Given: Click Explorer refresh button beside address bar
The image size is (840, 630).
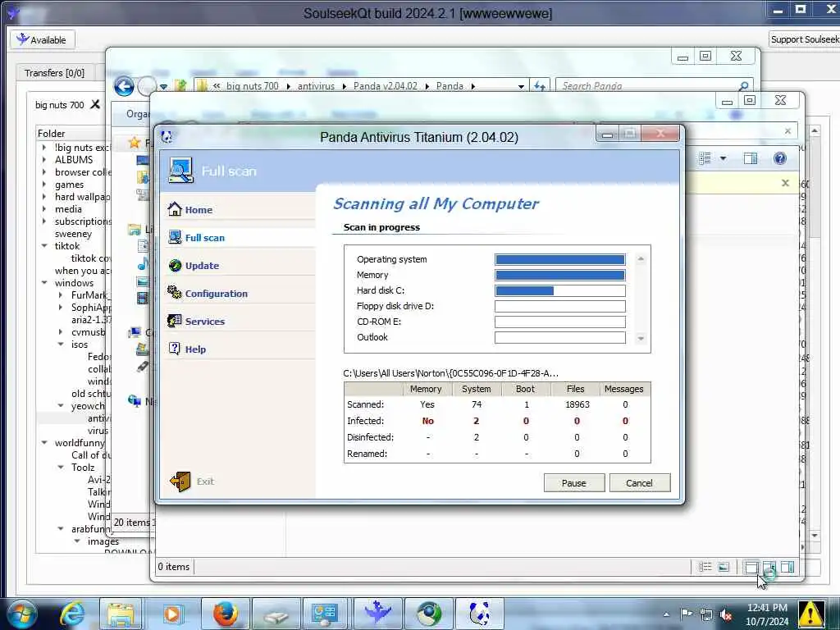Looking at the screenshot, I should point(540,85).
